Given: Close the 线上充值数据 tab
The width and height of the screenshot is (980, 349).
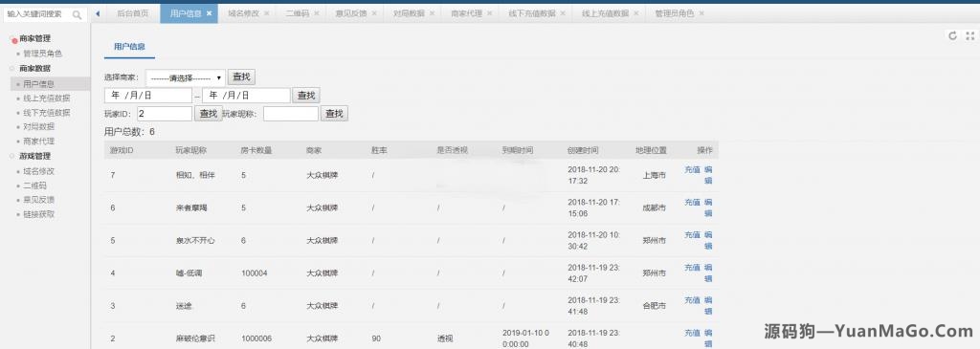Looking at the screenshot, I should [x=636, y=13].
